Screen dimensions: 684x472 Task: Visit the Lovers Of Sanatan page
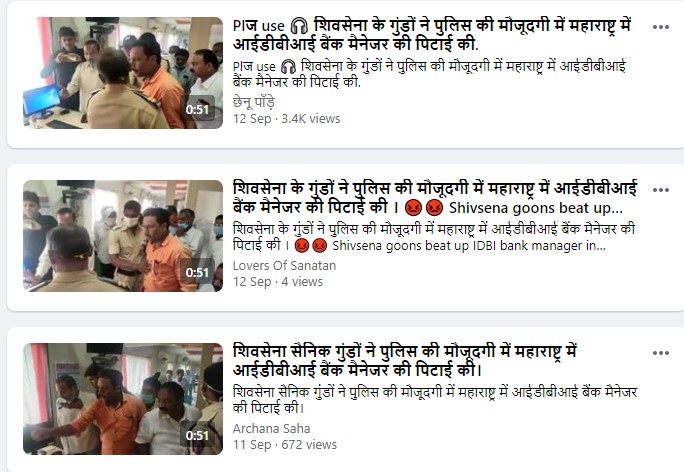tap(284, 265)
